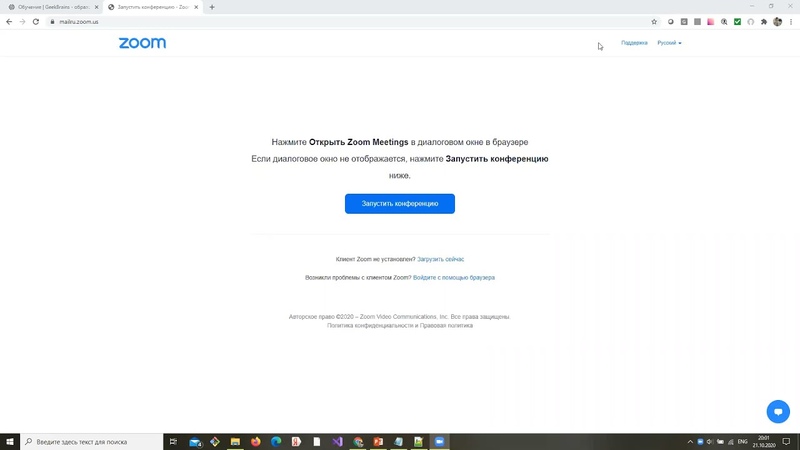Reload the current page
This screenshot has height=450, width=800.
[36, 22]
